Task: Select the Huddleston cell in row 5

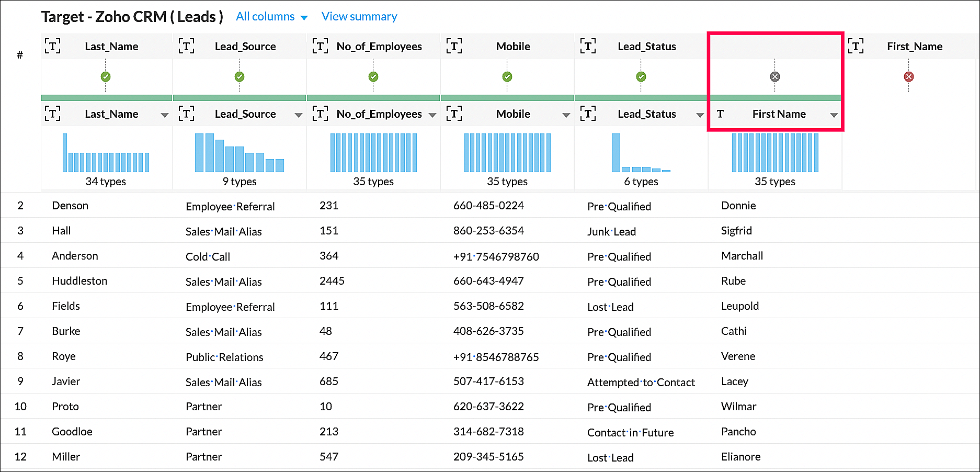Action: coord(79,281)
